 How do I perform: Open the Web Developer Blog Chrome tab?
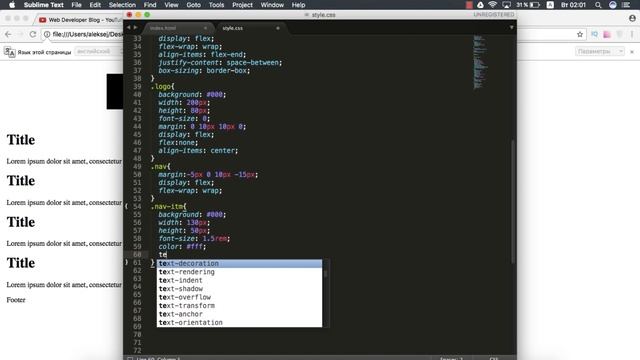point(80,20)
